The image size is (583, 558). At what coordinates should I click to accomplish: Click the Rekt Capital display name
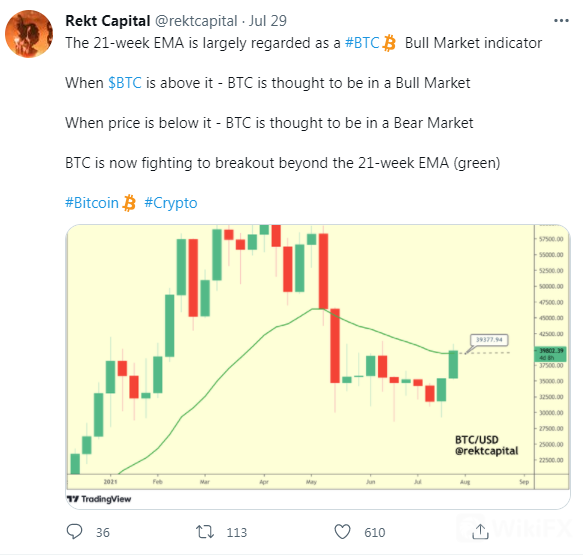108,21
